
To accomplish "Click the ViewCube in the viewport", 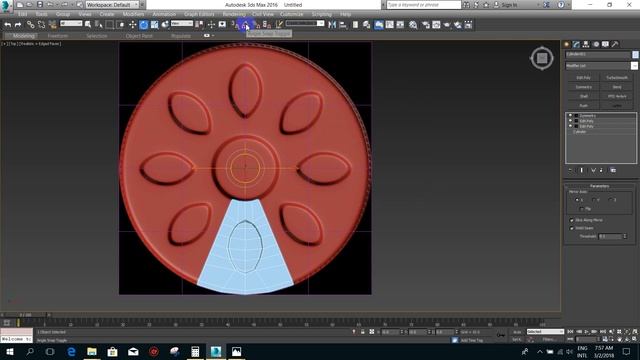I will (x=542, y=58).
